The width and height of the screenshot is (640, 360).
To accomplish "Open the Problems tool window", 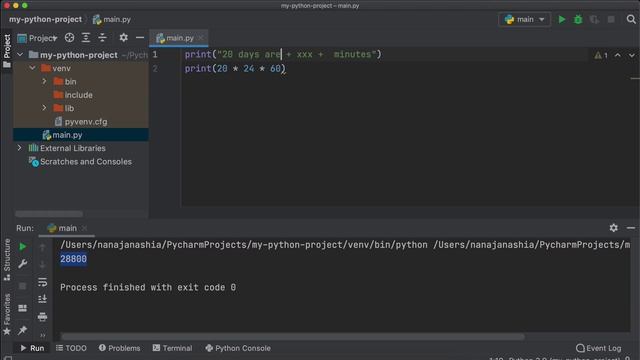I will [119, 348].
